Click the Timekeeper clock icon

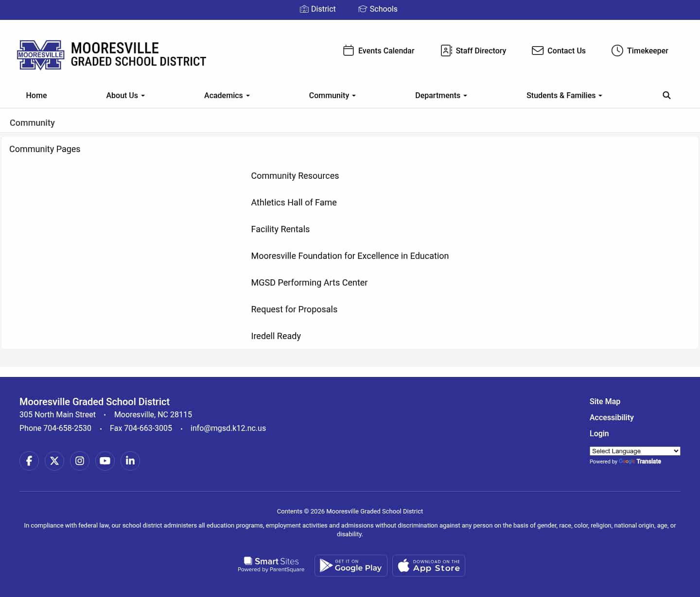617,51
